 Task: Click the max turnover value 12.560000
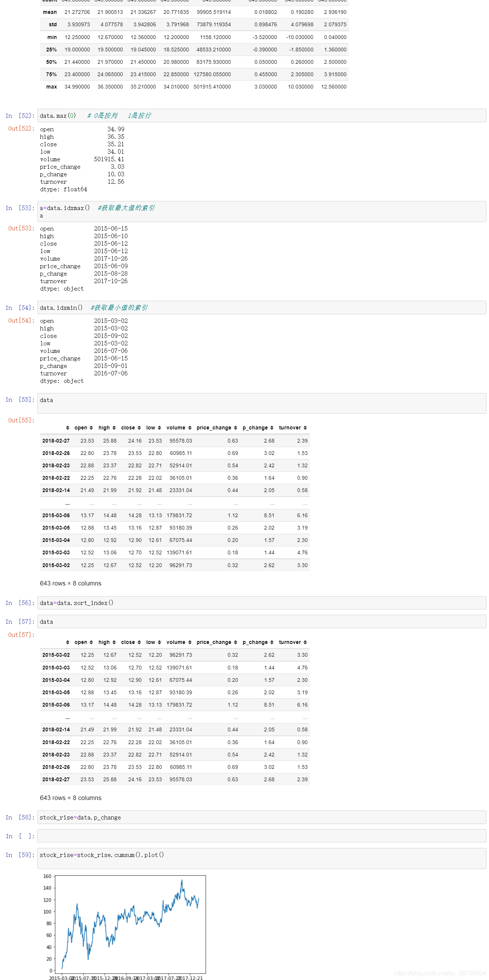(x=333, y=87)
